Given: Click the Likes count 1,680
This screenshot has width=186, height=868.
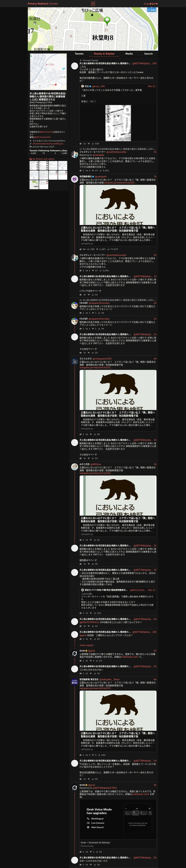Looking at the screenshot, I should click(x=64, y=153).
